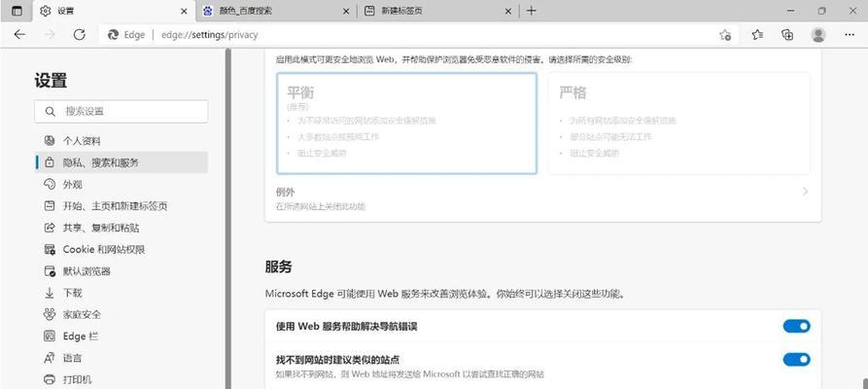Open 共享、复制和粘贴 section
This screenshot has width=868, height=389.
click(122, 228)
